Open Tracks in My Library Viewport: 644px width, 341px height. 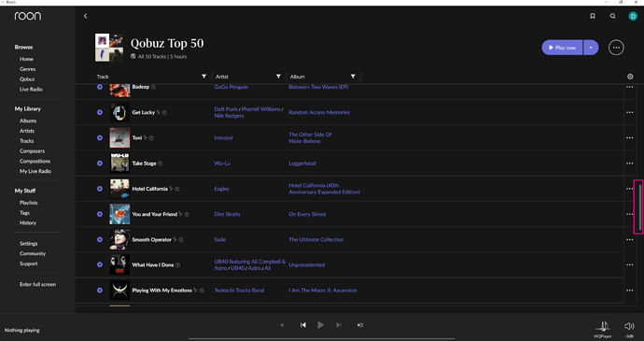coord(27,141)
